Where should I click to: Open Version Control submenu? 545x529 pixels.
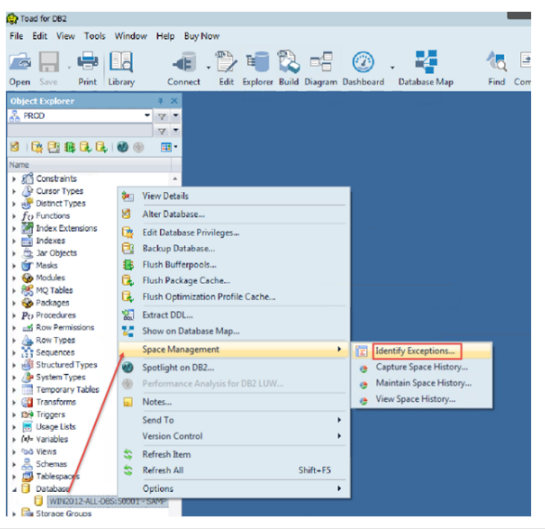[x=234, y=436]
